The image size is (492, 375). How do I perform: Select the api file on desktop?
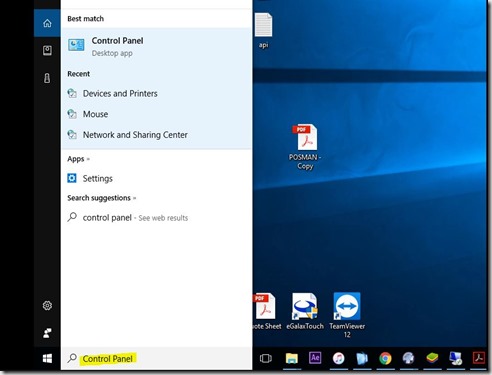[x=263, y=31]
